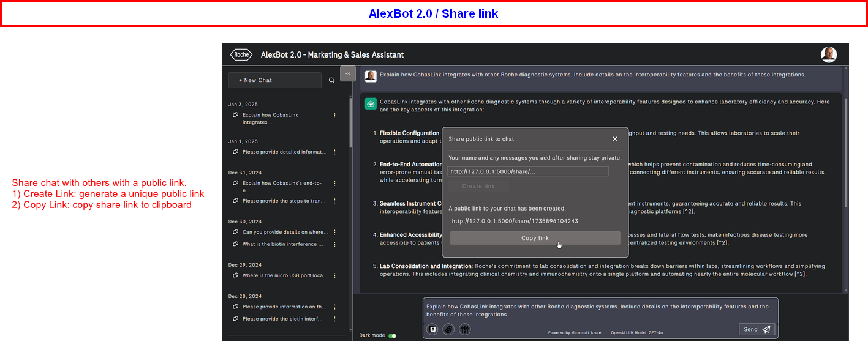Click the conversation pane vertical scrollbar
868x358 pixels.
(846, 153)
